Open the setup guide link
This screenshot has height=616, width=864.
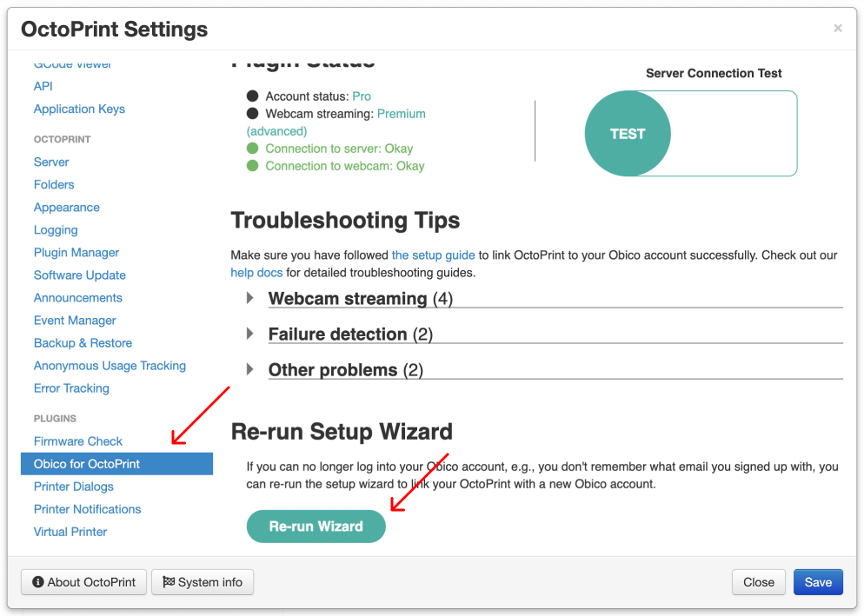coord(433,255)
